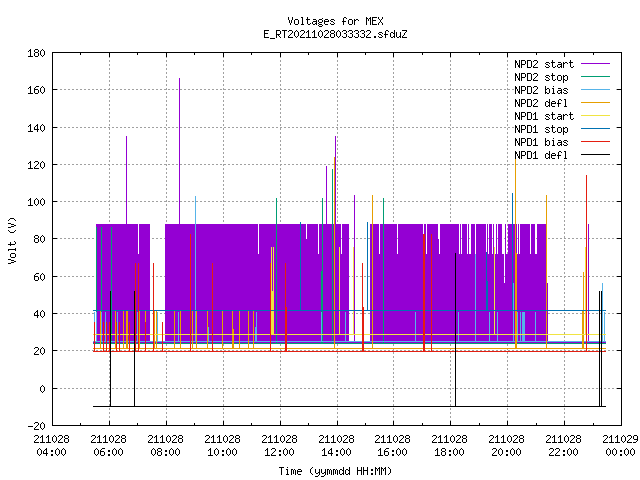This screenshot has width=640, height=480.
Task: Click the chart title Voltages for MEX
Action: 335,21
